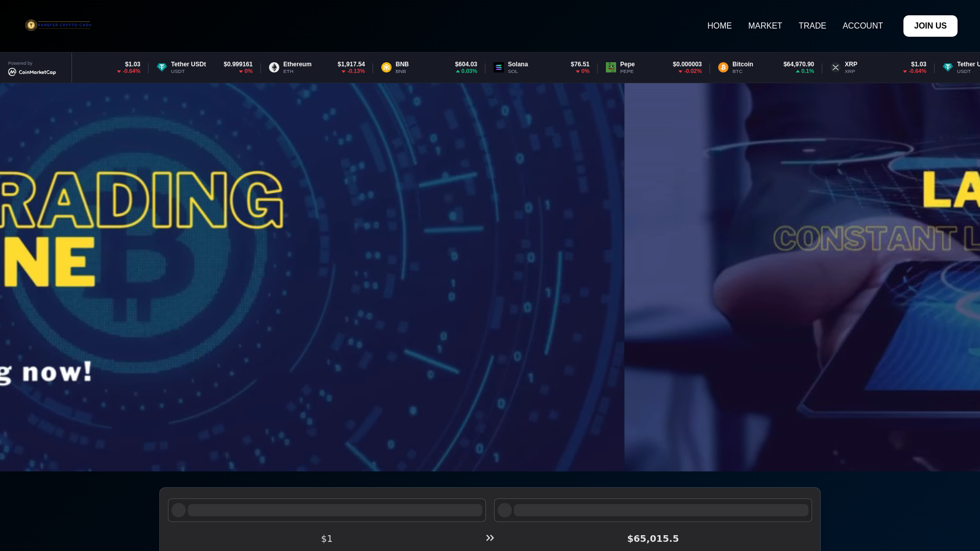Select the orange Bitcoin coin icon
The height and width of the screenshot is (551, 980).
(x=723, y=67)
